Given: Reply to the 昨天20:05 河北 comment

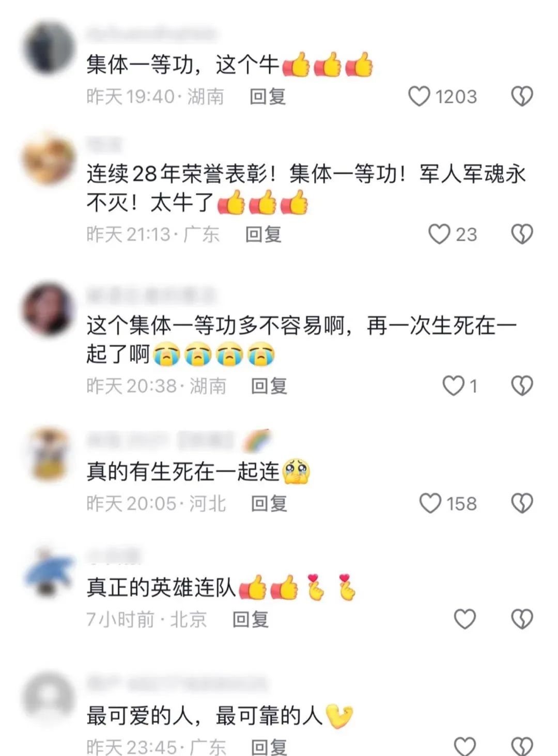Looking at the screenshot, I should (269, 503).
